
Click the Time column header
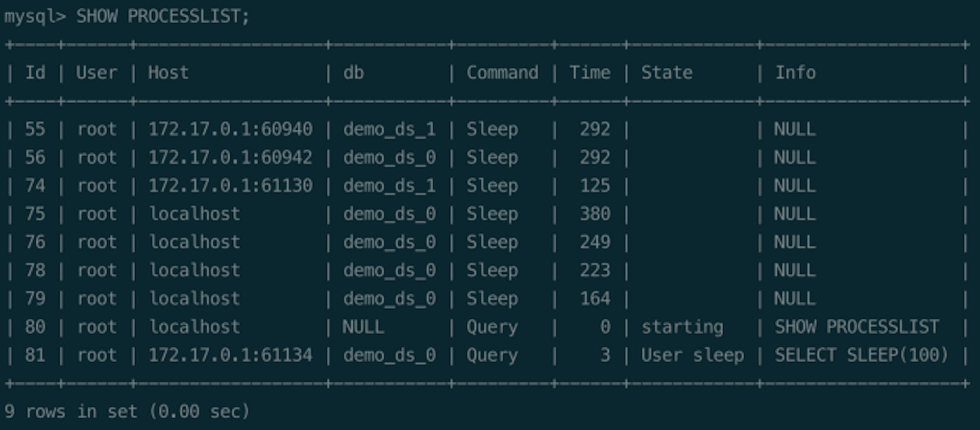tap(590, 73)
